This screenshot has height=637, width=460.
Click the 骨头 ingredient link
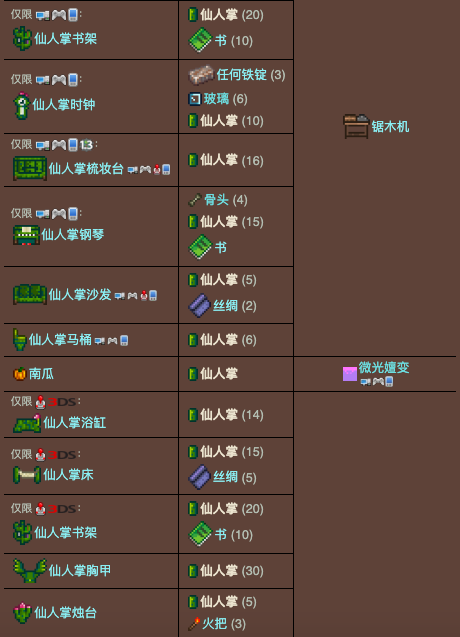pos(216,200)
